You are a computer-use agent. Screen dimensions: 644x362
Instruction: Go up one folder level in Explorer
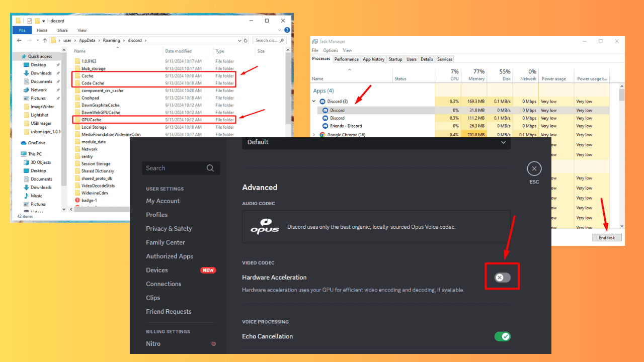click(45, 40)
